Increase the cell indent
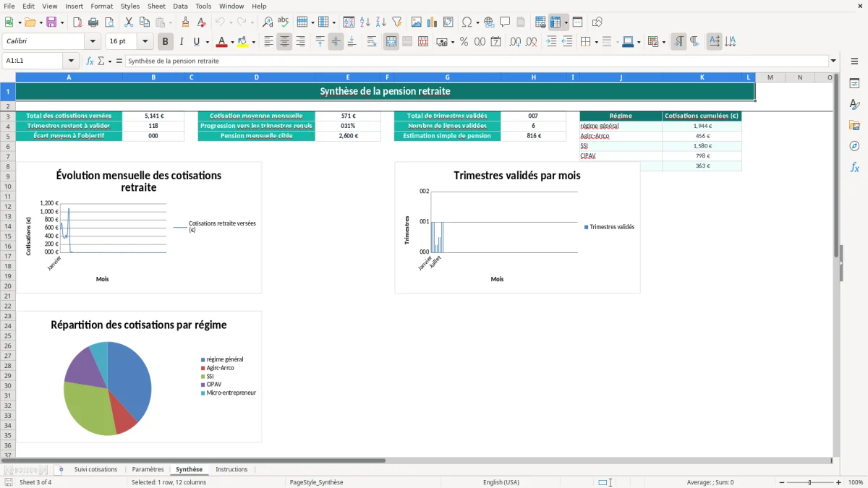 pyautogui.click(x=551, y=42)
